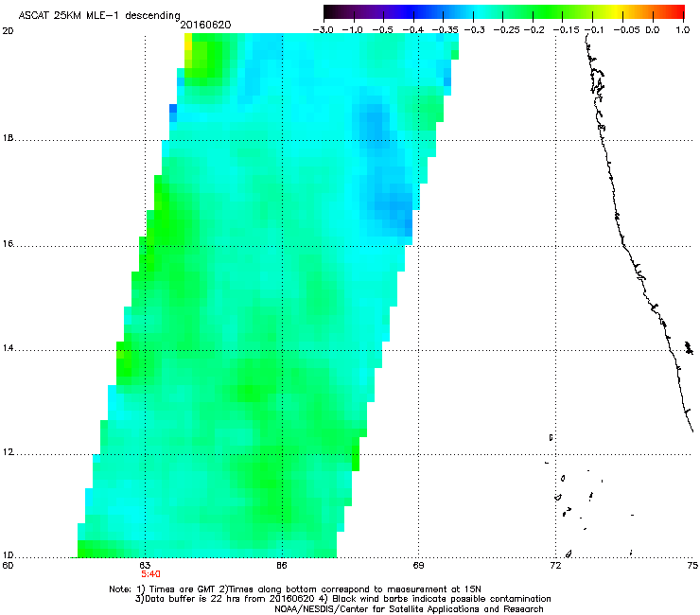Click the colorbar label 0.0
The height and width of the screenshot is (615, 700).
point(653,30)
